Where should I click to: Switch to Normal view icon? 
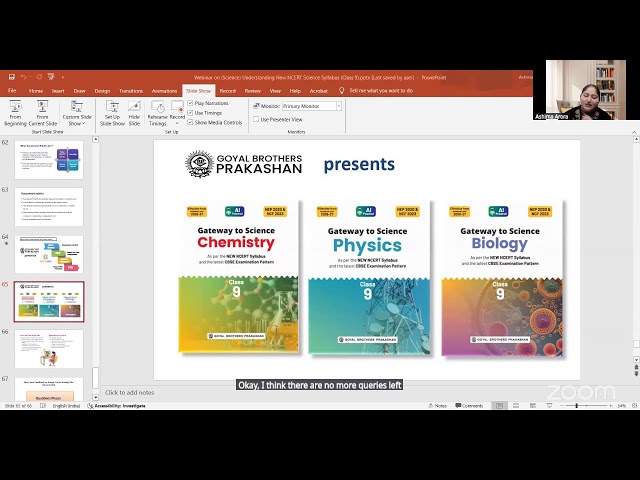(x=499, y=406)
